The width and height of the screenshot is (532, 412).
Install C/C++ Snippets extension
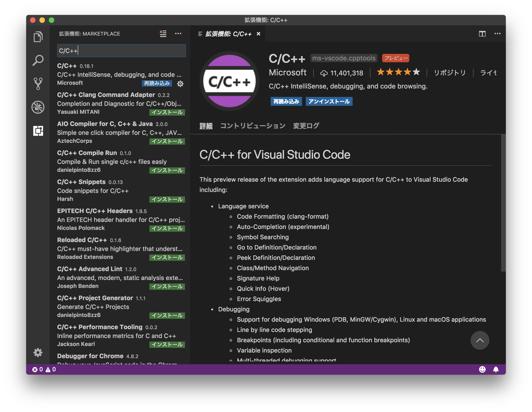[x=167, y=199]
